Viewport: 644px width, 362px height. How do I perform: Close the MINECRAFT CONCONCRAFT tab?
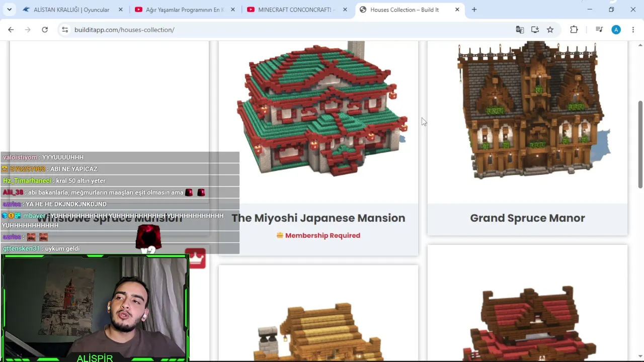345,10
